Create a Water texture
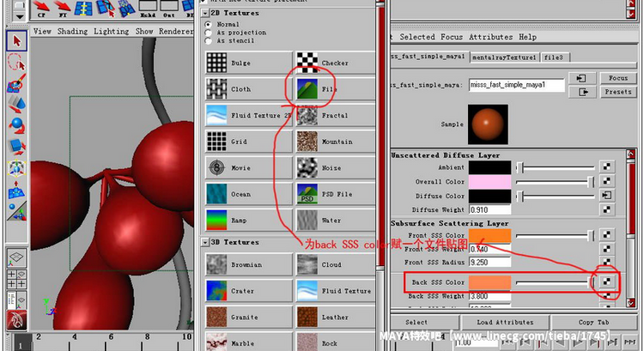 (336, 221)
